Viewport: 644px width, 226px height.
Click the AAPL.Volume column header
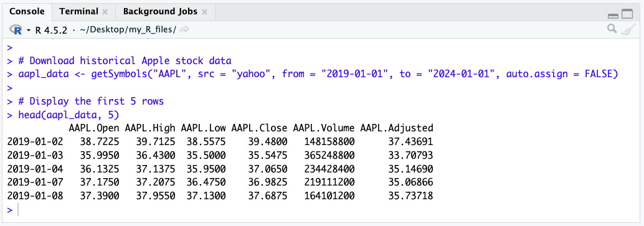click(324, 128)
